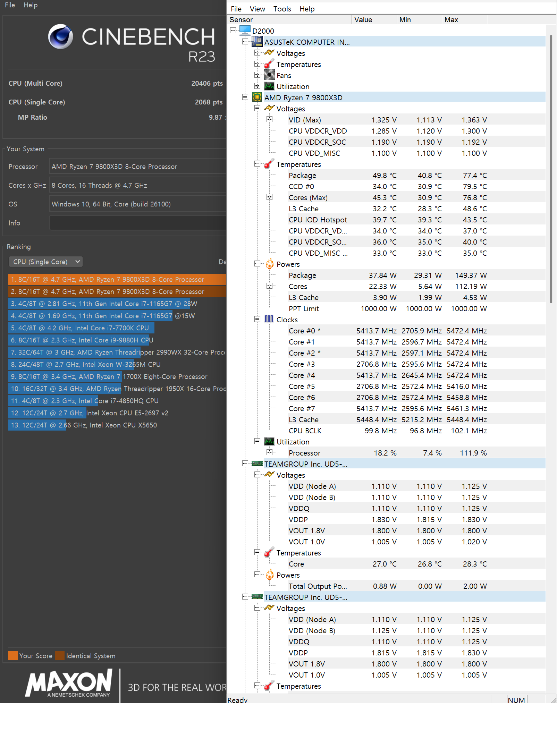Open the Cinebench File menu

[10, 5]
